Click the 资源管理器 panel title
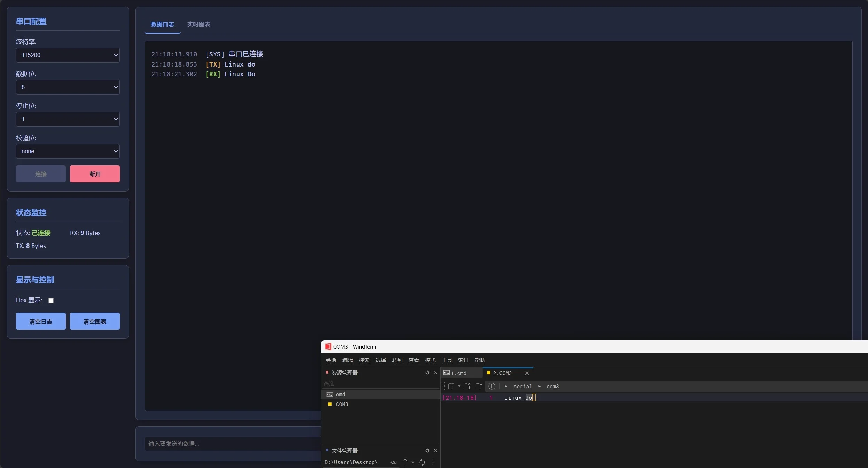 344,373
